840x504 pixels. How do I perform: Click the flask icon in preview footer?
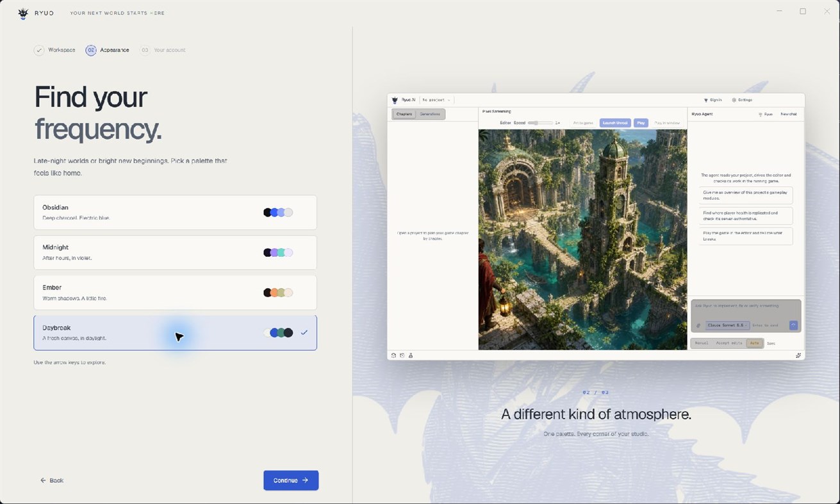click(x=411, y=355)
